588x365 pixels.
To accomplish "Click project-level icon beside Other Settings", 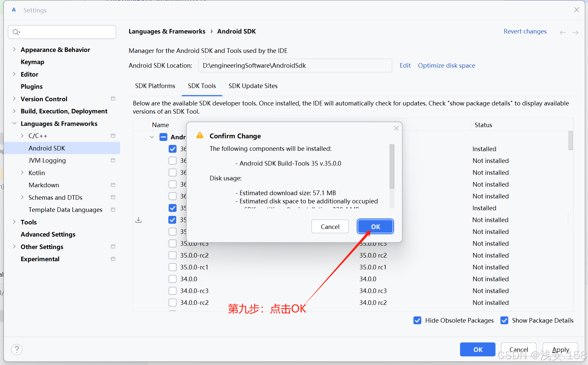I will click(x=113, y=246).
